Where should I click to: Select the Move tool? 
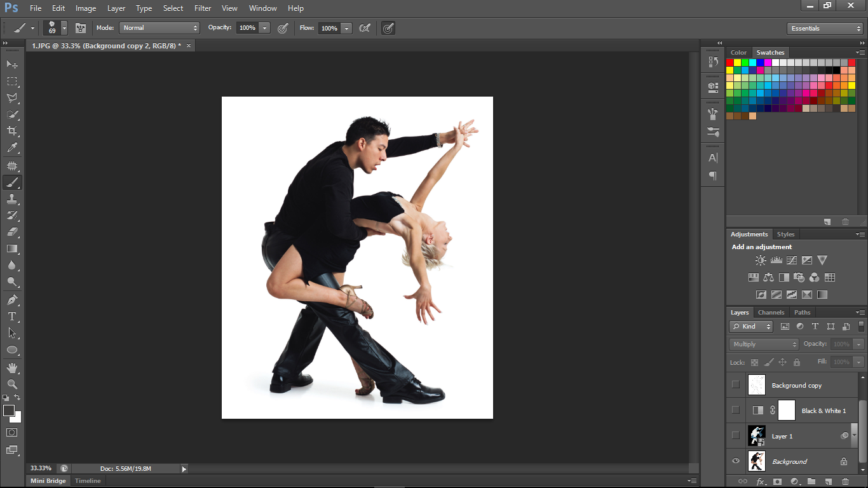(12, 65)
